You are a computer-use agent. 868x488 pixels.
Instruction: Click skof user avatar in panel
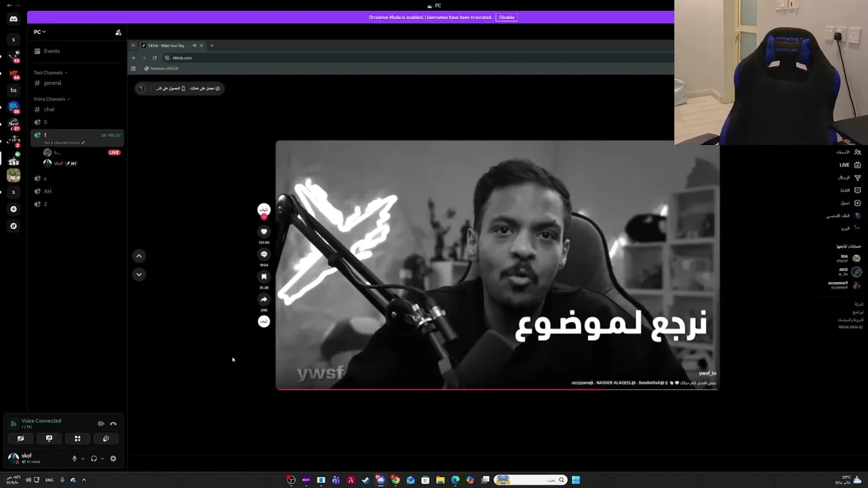(x=13, y=458)
